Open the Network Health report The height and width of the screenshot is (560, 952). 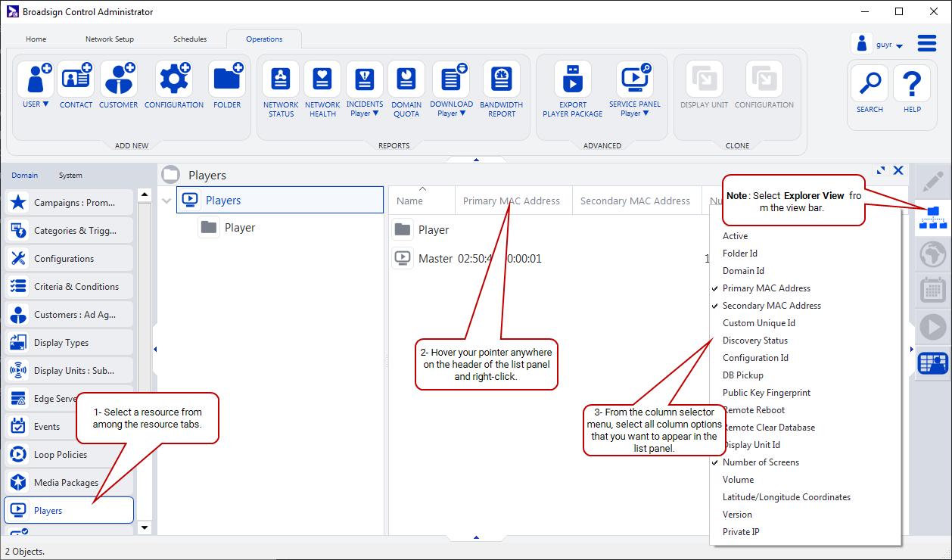click(322, 79)
